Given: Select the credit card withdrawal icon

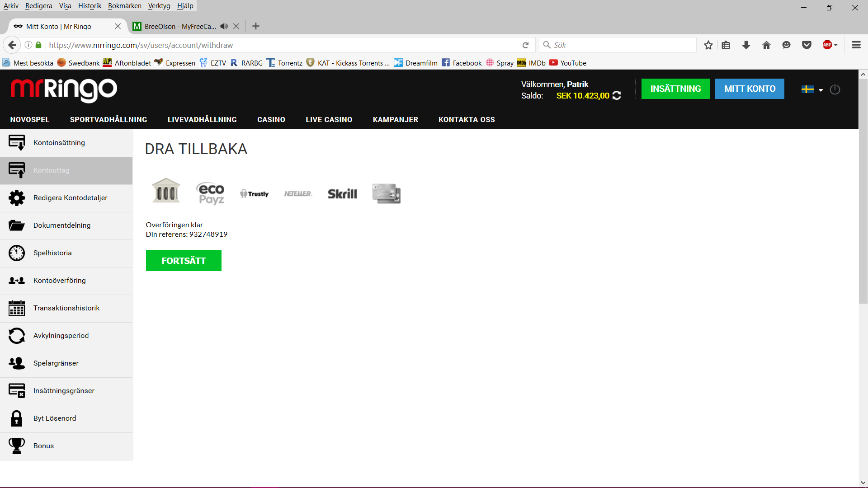Looking at the screenshot, I should [387, 193].
